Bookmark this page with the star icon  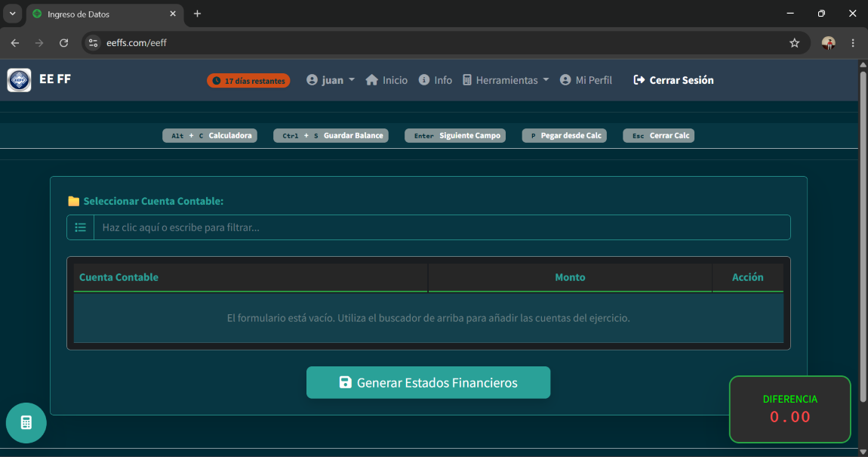click(794, 42)
